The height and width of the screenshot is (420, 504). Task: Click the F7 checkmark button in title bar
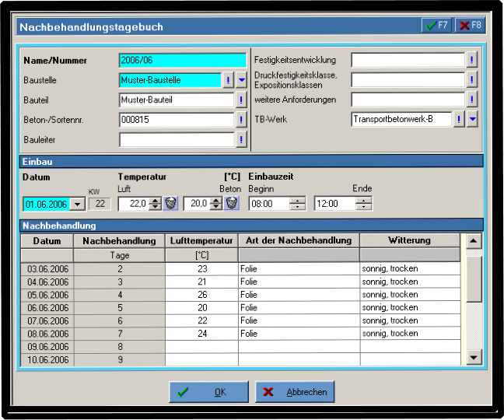click(436, 26)
